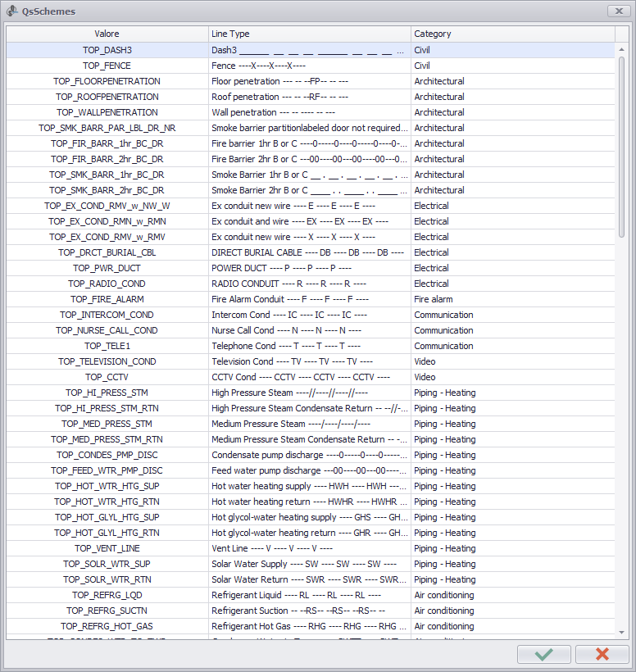The image size is (636, 672).
Task: Select the TOP_REFRG_LQD row
Action: coord(107,595)
